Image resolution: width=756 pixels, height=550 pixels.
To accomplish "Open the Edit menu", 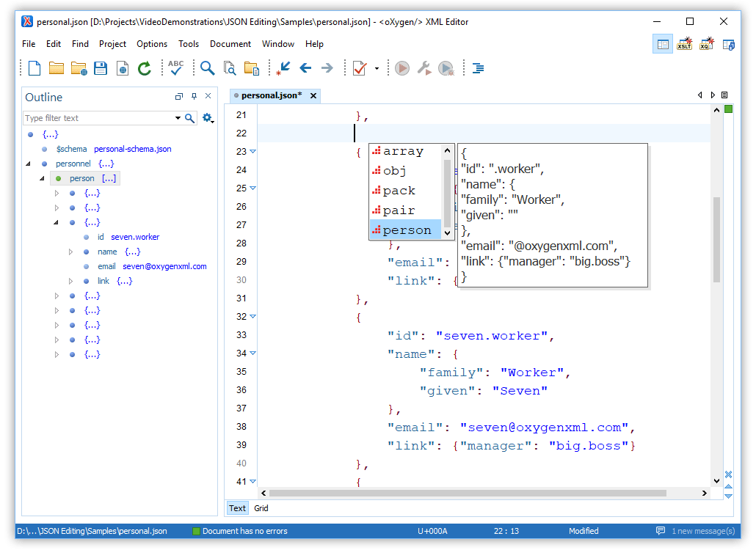I will tap(54, 44).
